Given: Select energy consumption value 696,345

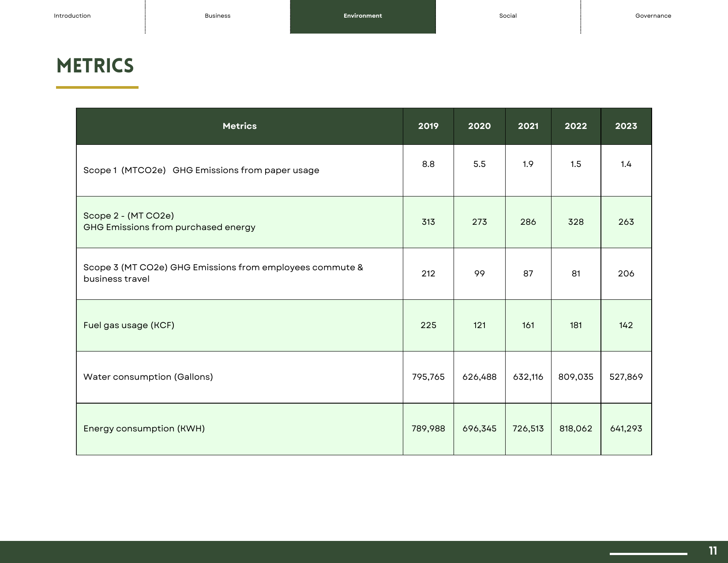Looking at the screenshot, I should coord(480,429).
